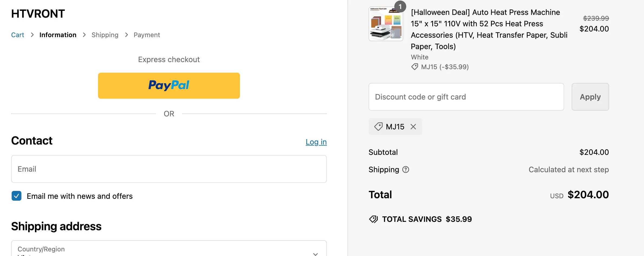644x256 pixels.
Task: Select the Payment breadcrumb step
Action: click(147, 35)
